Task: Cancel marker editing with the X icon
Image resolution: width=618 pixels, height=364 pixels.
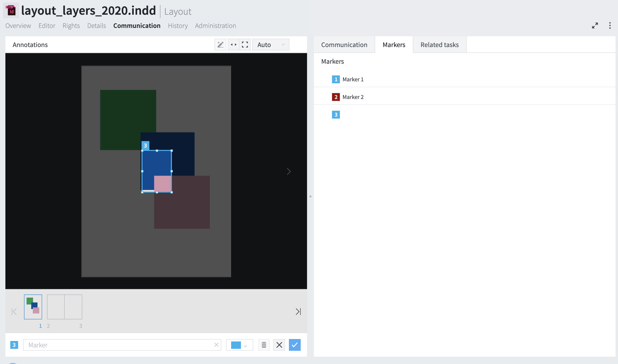Action: coord(279,345)
